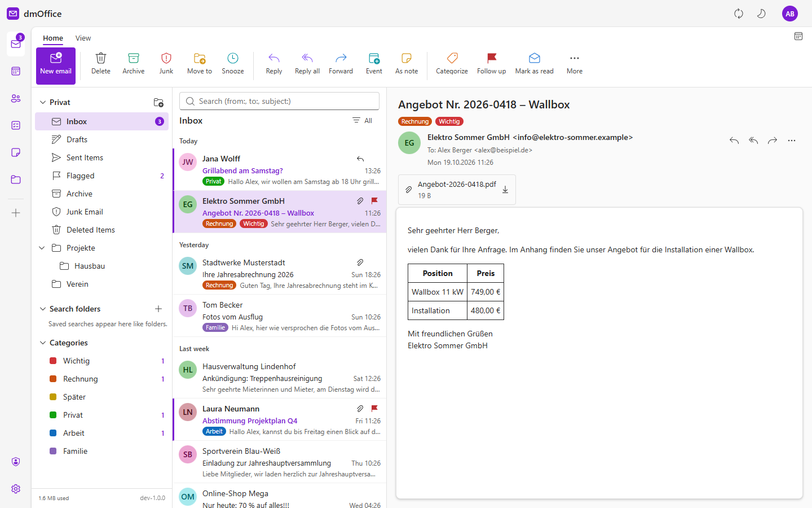
Task: Snooze the selected email
Action: point(233,64)
